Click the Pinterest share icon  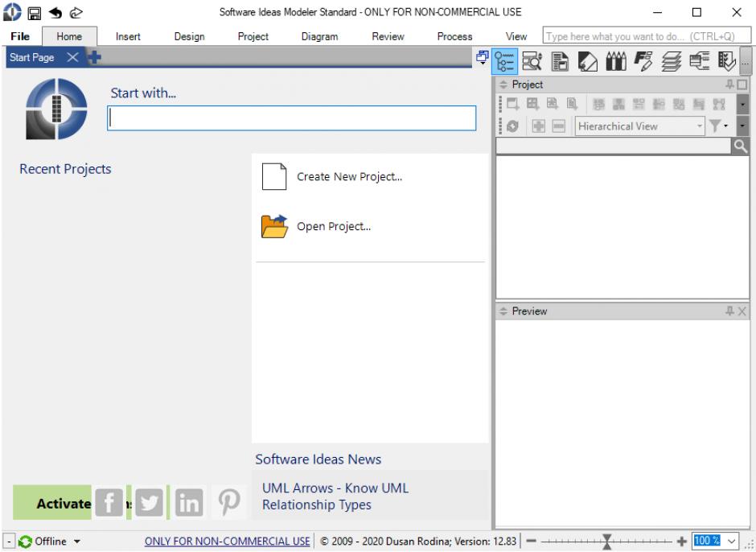[229, 503]
